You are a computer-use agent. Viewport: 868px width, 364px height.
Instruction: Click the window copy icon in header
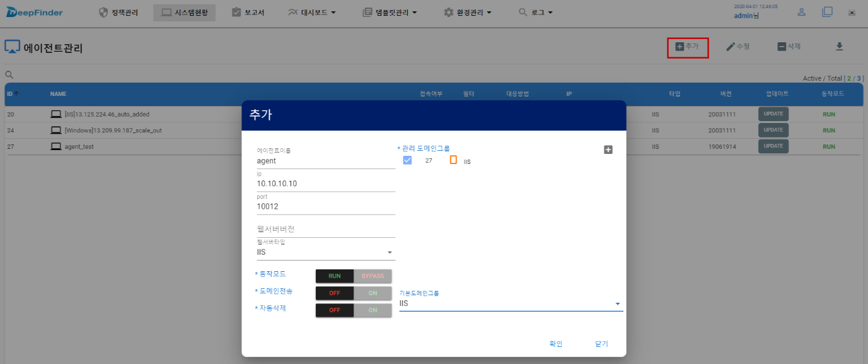pos(827,12)
